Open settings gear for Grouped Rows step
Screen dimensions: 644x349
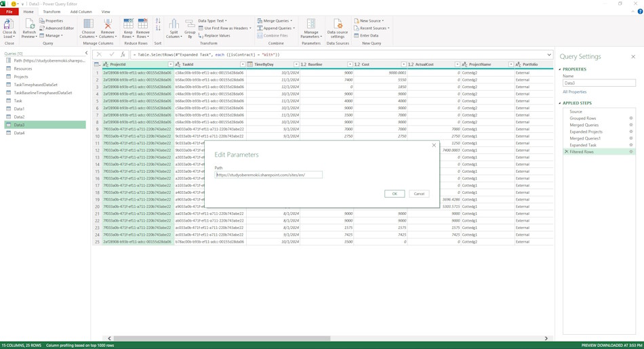click(631, 118)
